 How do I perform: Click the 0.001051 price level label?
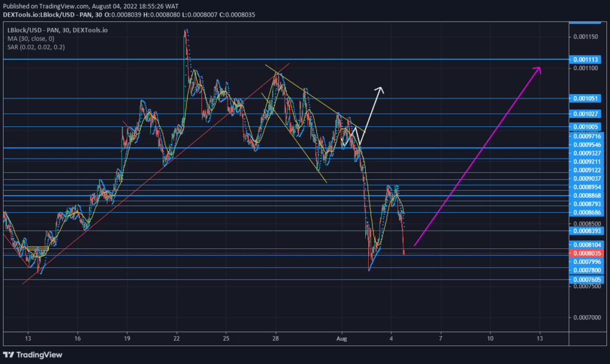click(x=585, y=98)
